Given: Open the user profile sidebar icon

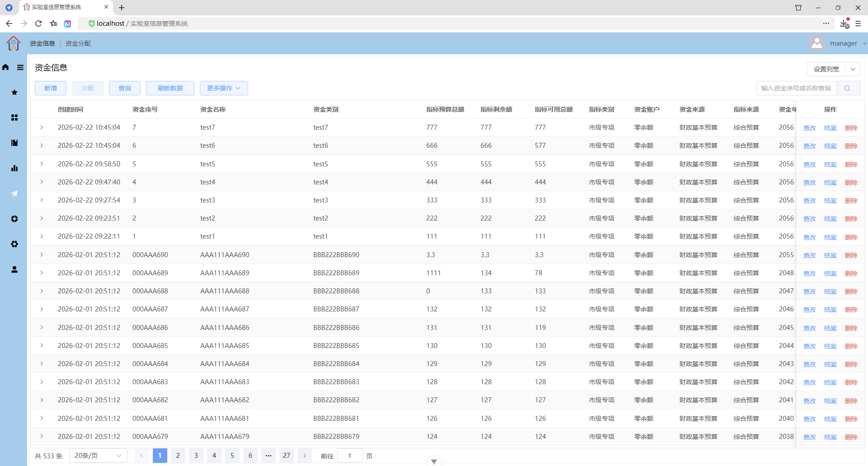Looking at the screenshot, I should pyautogui.click(x=14, y=269).
